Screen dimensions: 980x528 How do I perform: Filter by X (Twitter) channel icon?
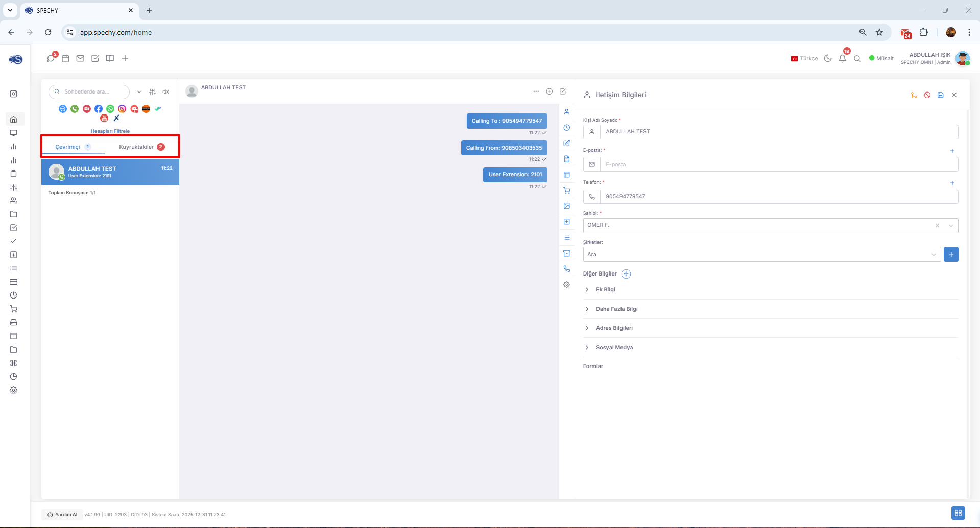pos(116,118)
